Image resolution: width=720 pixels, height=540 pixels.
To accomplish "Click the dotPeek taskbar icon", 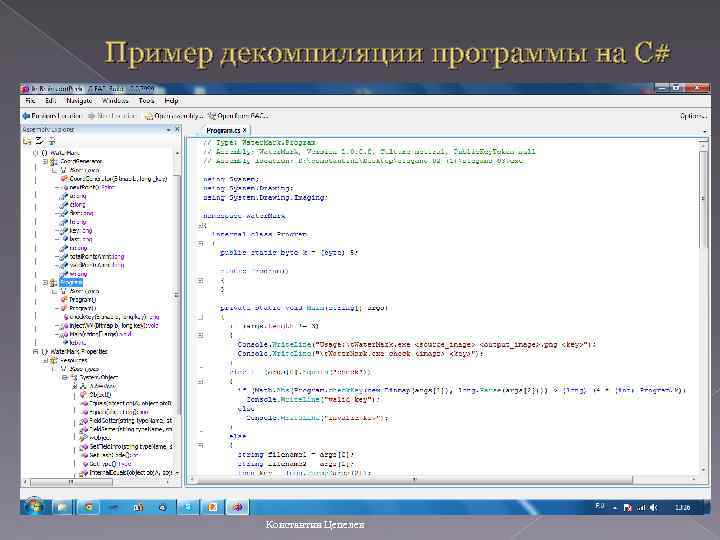I will [238, 507].
